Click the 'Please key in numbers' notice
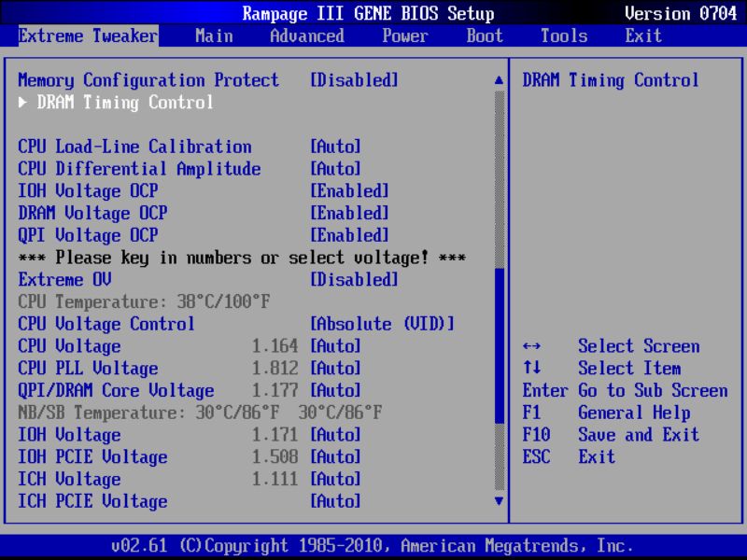Image resolution: width=747 pixels, height=560 pixels. tap(242, 258)
